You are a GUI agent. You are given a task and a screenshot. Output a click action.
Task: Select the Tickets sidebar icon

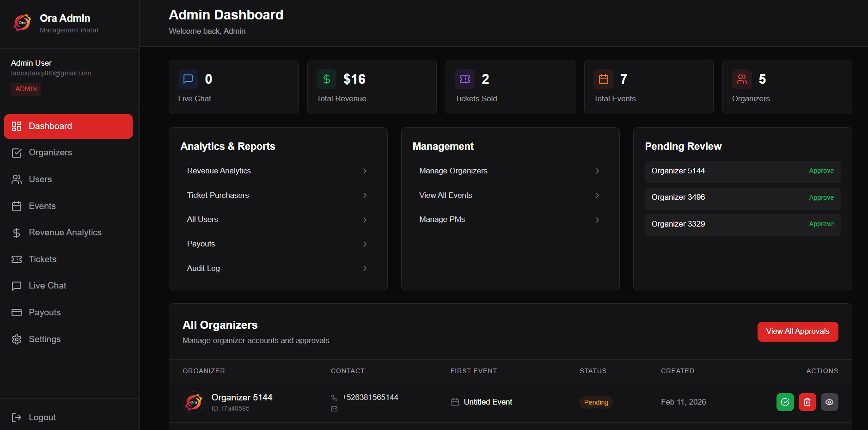click(17, 259)
